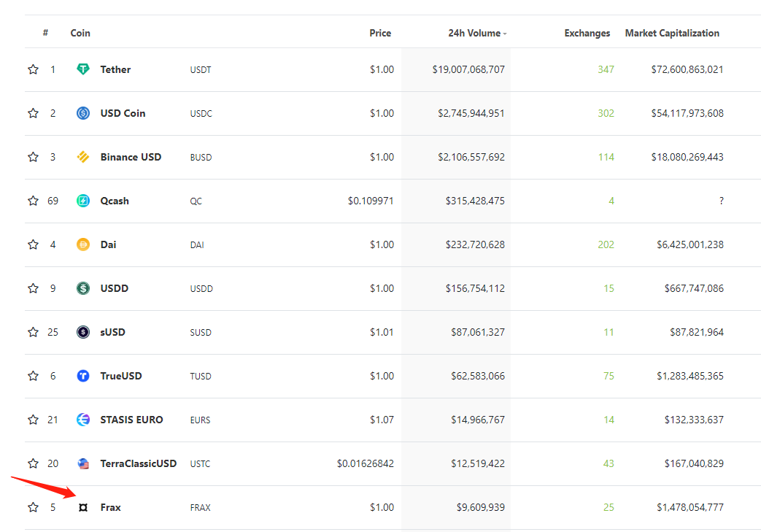761x532 pixels.
Task: Click the USDD coin logo icon
Action: tap(83, 288)
